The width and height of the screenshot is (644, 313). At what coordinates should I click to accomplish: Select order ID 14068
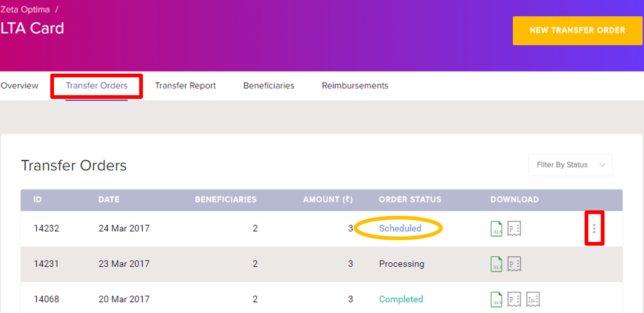(46, 299)
